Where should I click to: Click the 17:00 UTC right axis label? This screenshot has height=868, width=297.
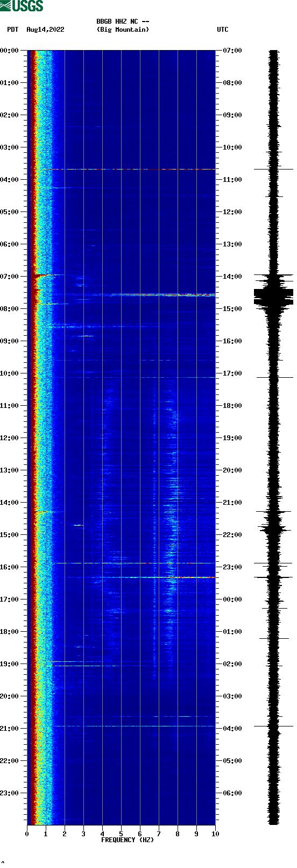pos(232,373)
